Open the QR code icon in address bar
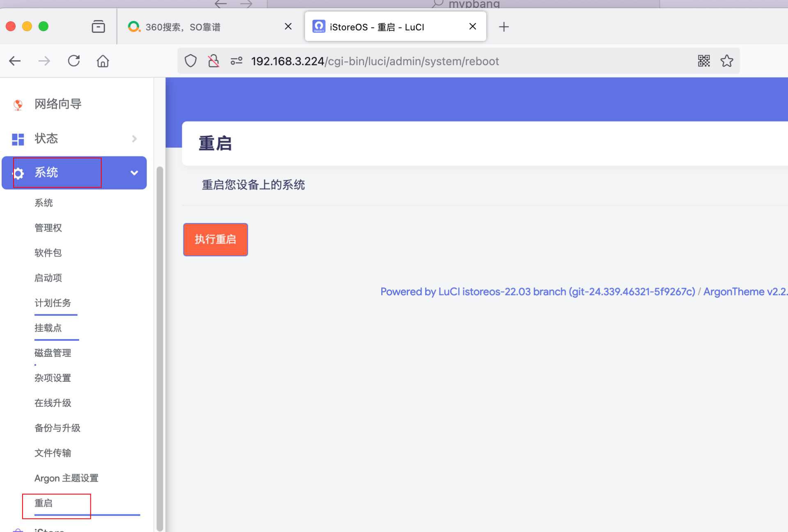The height and width of the screenshot is (532, 788). point(703,61)
